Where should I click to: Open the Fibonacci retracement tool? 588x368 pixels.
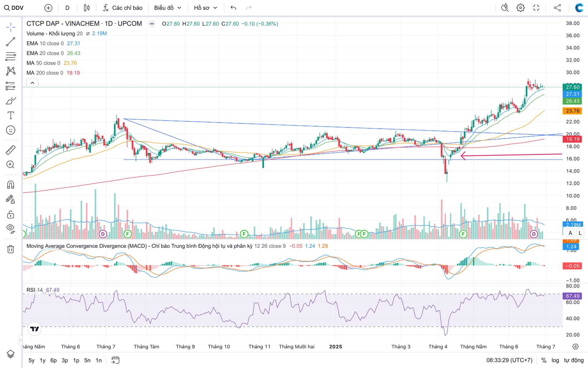click(x=10, y=56)
